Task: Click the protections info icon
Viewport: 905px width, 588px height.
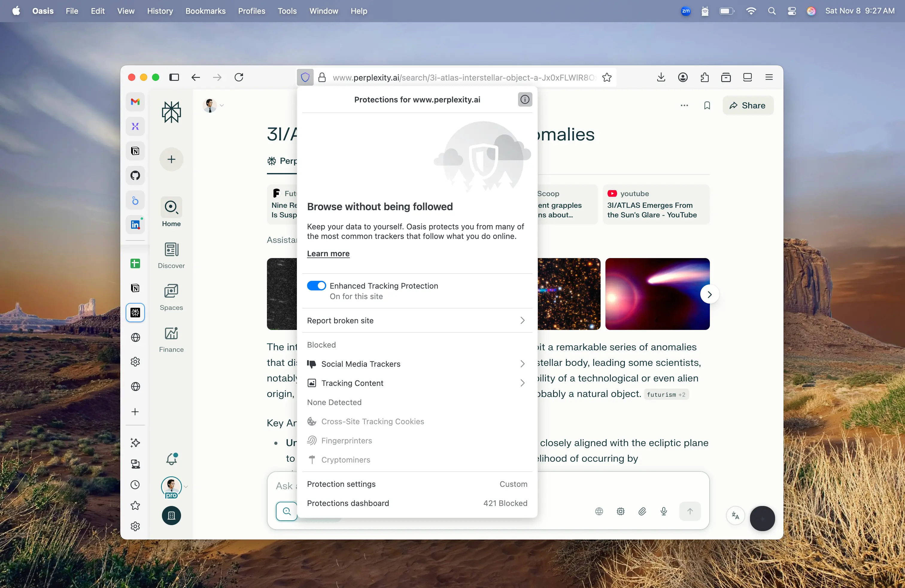Action: coord(525,100)
